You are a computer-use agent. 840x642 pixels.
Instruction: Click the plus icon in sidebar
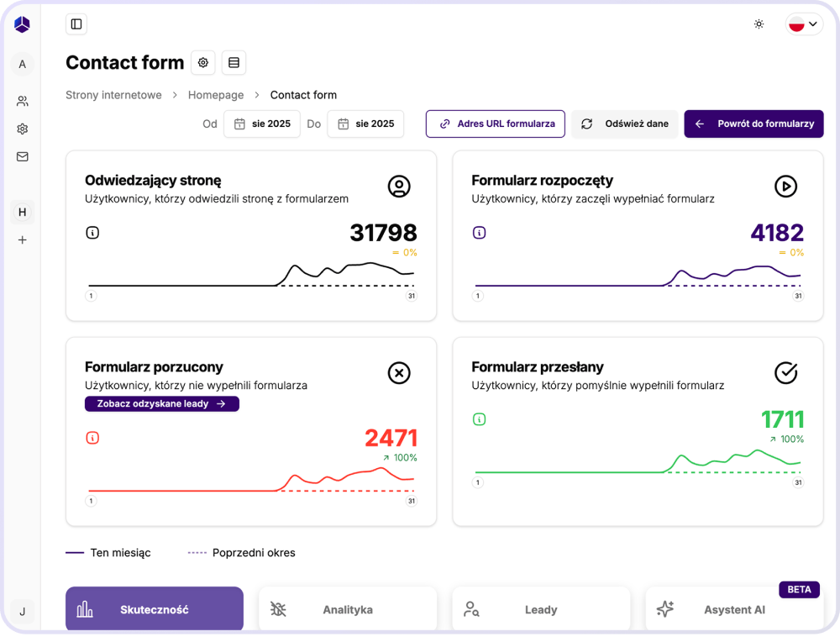pos(23,240)
